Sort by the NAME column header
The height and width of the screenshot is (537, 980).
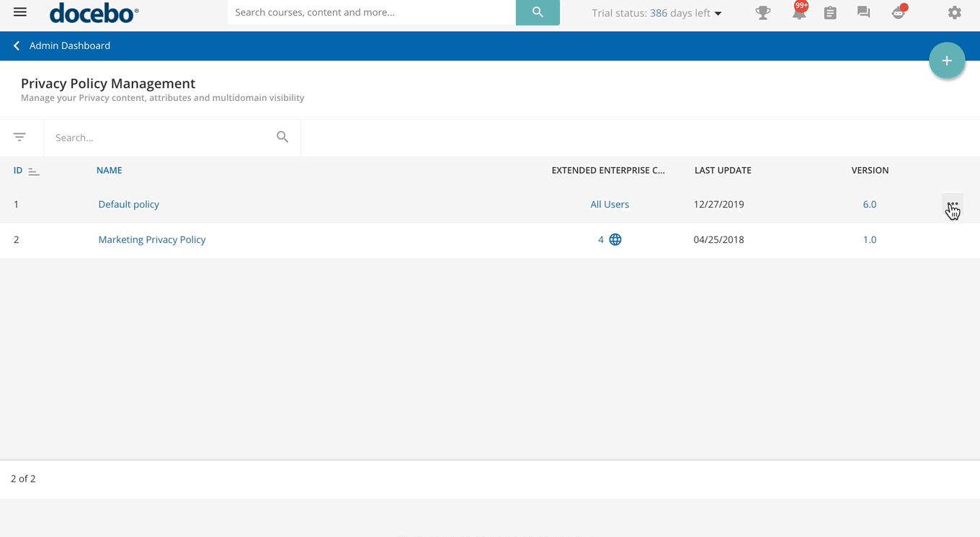pyautogui.click(x=109, y=171)
